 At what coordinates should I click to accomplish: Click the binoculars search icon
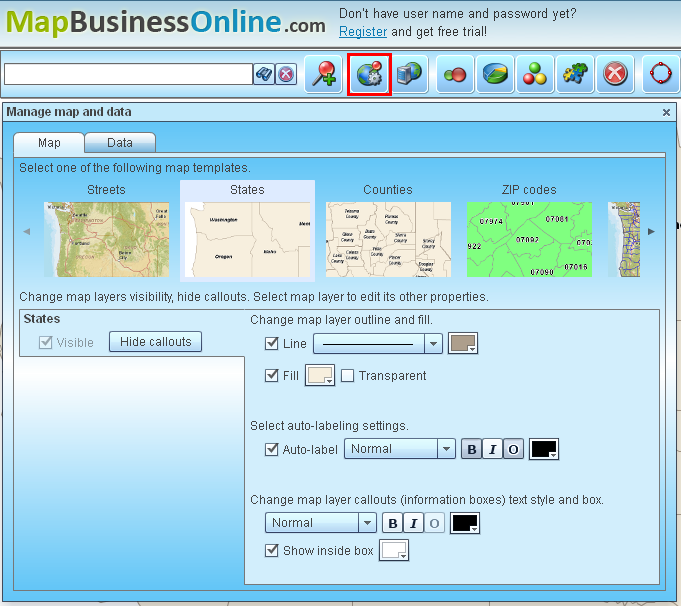[x=264, y=74]
